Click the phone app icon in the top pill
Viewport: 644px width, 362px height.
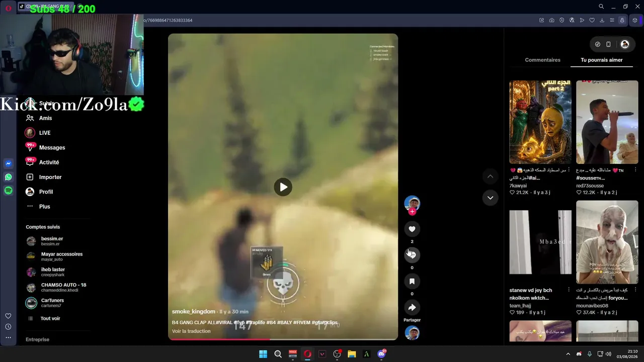(608, 44)
